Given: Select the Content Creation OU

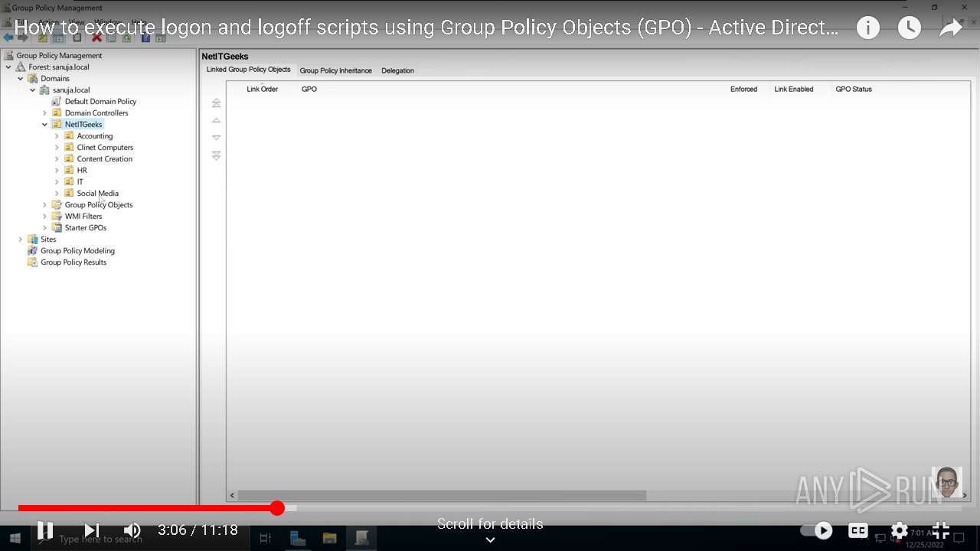Looking at the screenshot, I should [104, 159].
